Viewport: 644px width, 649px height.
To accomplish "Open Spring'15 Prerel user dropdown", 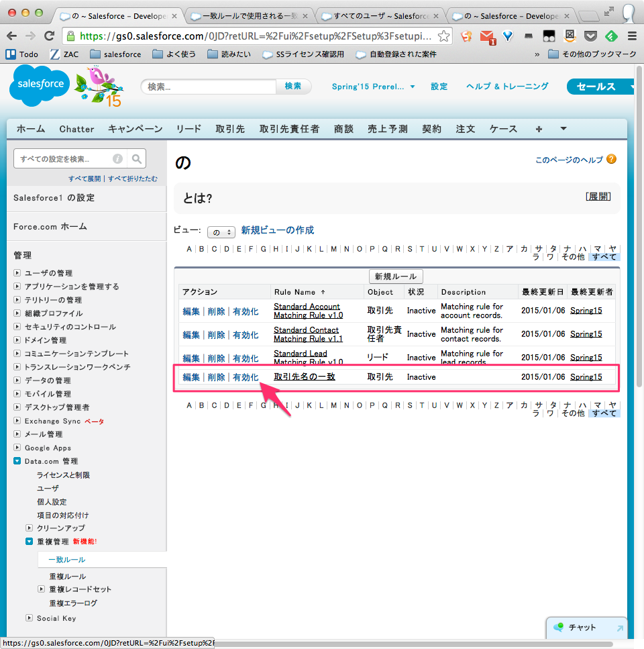I will (x=373, y=87).
